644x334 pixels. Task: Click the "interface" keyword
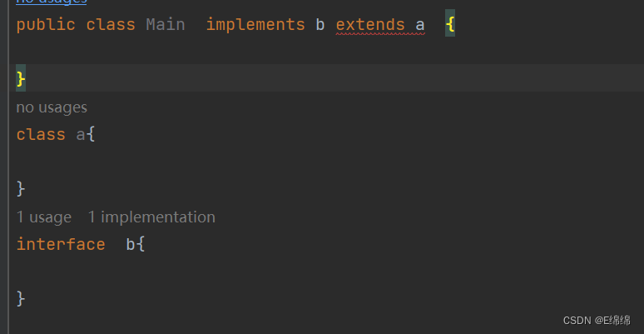click(x=61, y=244)
